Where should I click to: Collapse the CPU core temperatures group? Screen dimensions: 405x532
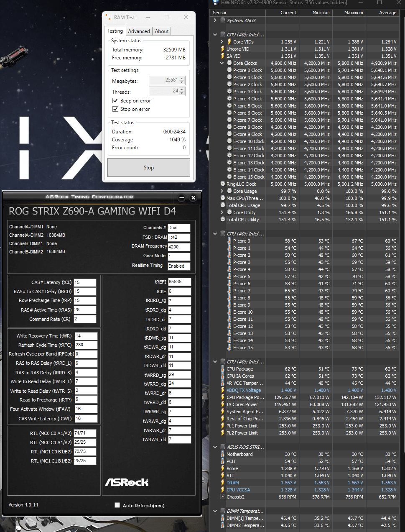coord(215,234)
